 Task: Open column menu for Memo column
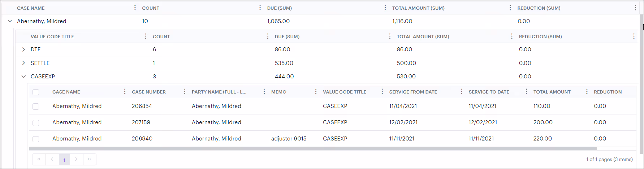point(316,92)
